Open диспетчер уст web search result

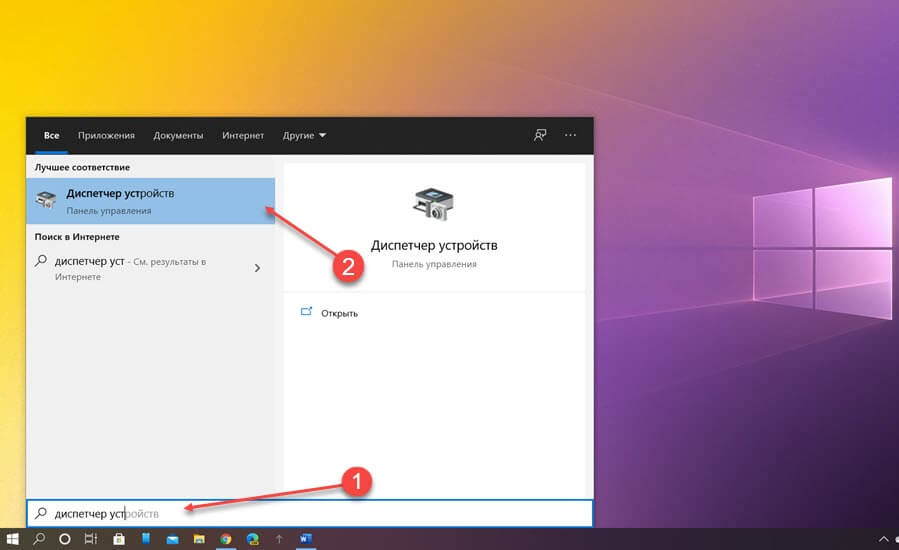coord(150,268)
